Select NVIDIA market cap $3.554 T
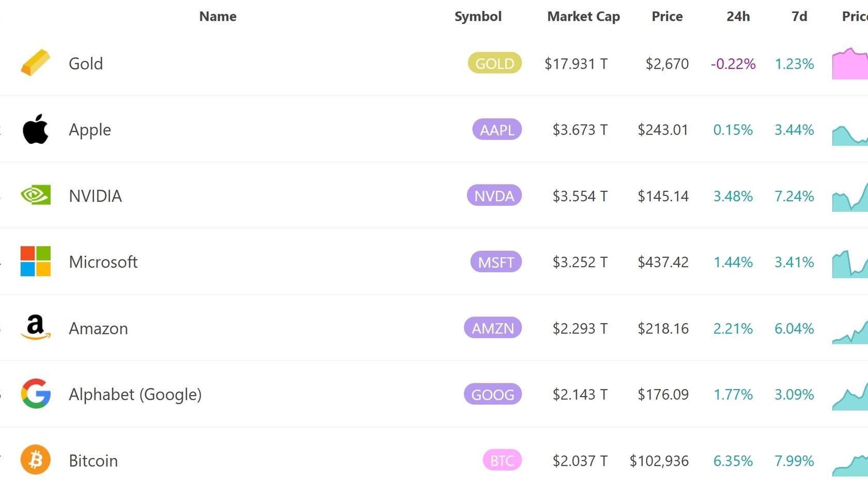 pos(580,196)
